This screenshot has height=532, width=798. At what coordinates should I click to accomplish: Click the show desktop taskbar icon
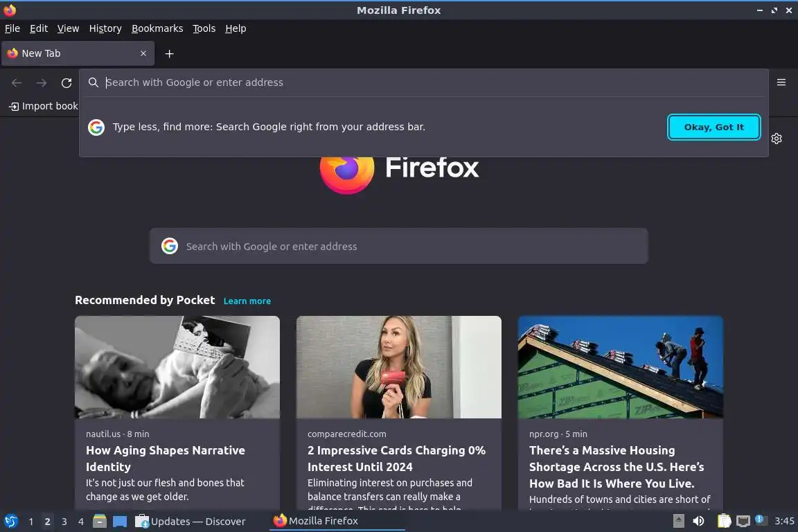[120, 522]
